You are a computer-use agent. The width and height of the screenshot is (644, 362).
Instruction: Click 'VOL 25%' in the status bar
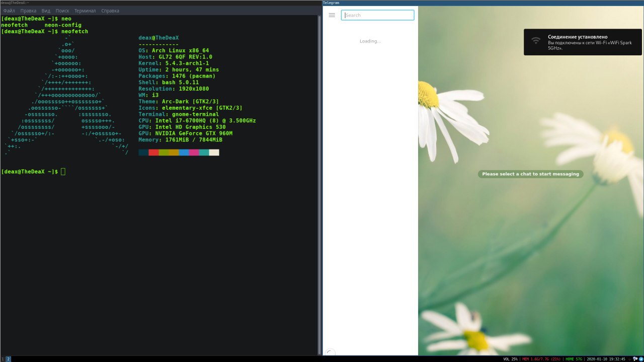[x=510, y=359]
